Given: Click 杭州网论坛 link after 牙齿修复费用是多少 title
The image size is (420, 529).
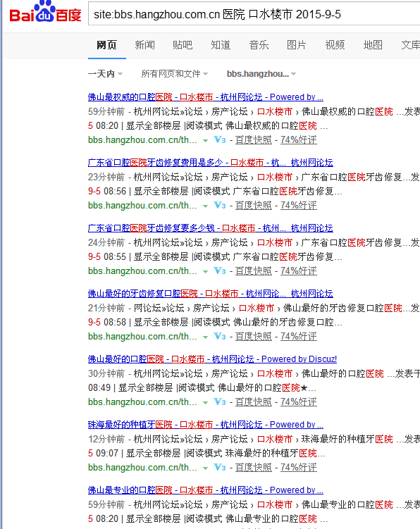Looking at the screenshot, I should click(311, 163).
